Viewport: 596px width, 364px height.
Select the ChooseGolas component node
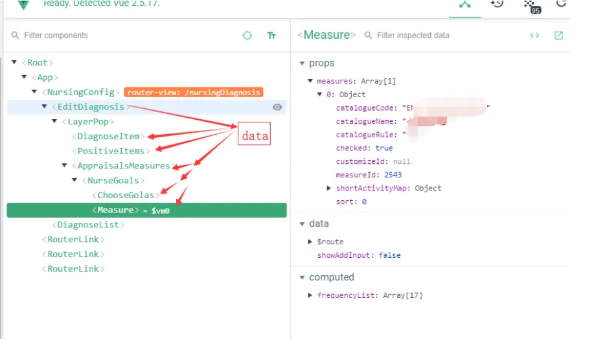click(x=126, y=195)
